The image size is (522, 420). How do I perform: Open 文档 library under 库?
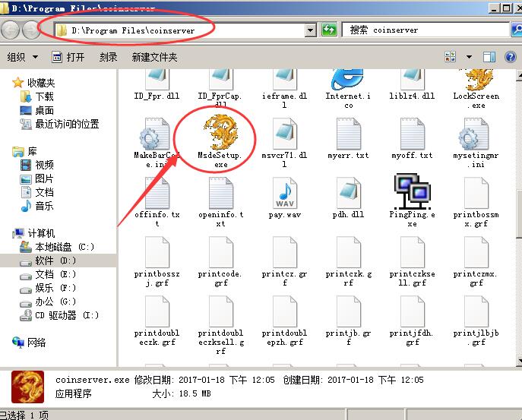37,192
